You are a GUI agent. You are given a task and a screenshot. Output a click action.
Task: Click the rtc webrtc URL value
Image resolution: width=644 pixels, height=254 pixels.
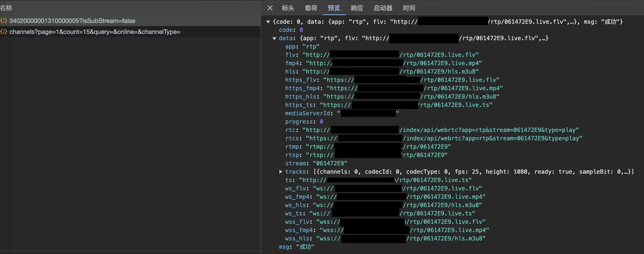click(x=488, y=130)
